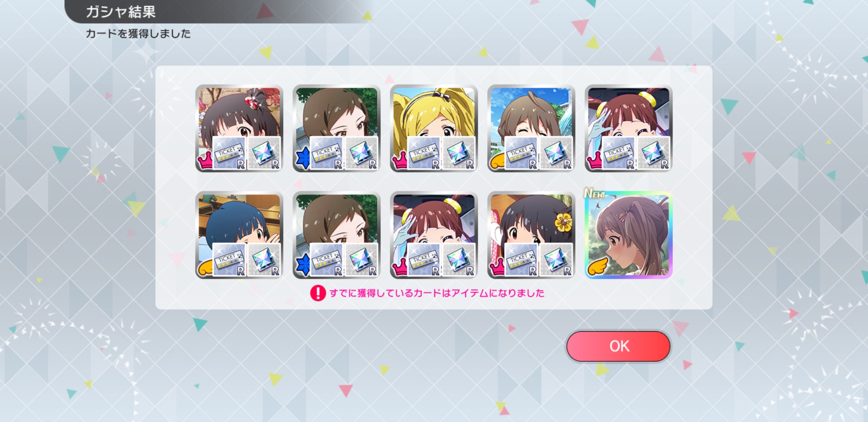
Task: Tap crystal icon on yellow-hairpin girl's card
Action: 556,260
